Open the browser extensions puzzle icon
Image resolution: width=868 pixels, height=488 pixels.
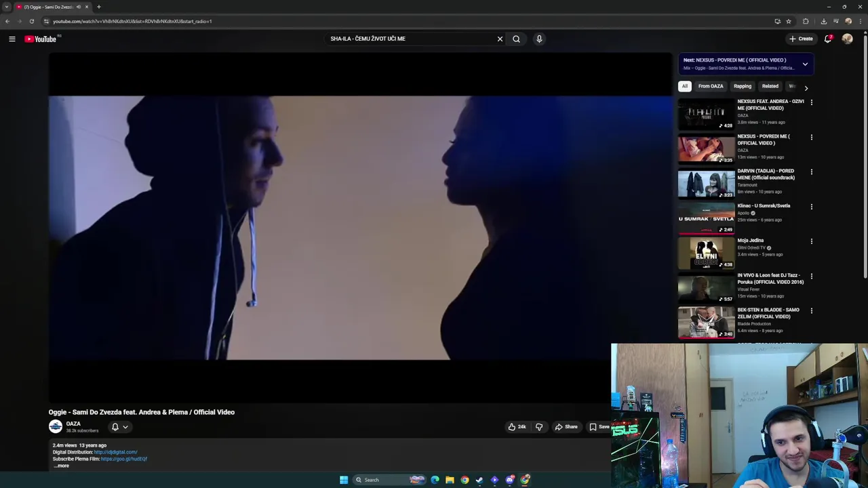click(x=806, y=21)
